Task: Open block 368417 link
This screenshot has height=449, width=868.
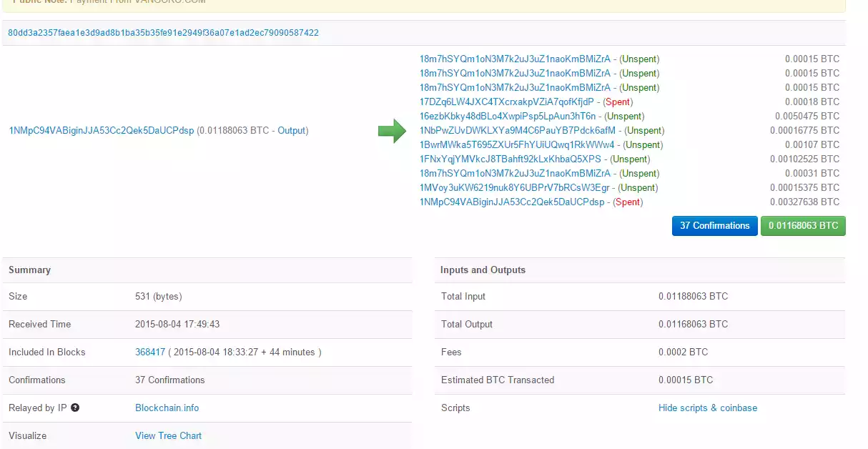Action: [150, 352]
